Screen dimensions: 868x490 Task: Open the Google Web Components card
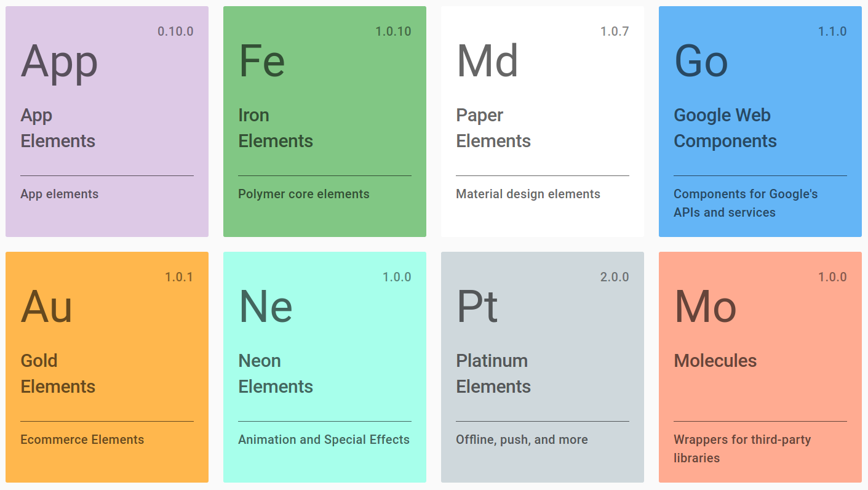[760, 121]
